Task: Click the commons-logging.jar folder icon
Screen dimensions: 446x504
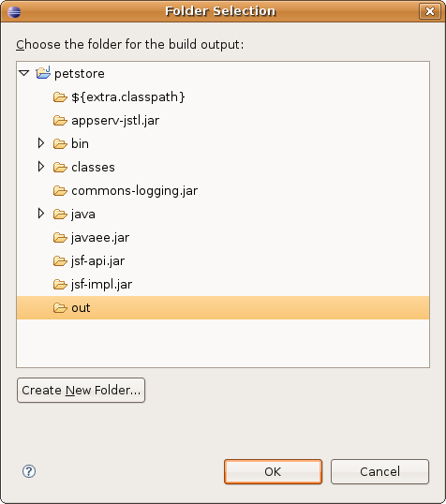Action: pos(60,191)
